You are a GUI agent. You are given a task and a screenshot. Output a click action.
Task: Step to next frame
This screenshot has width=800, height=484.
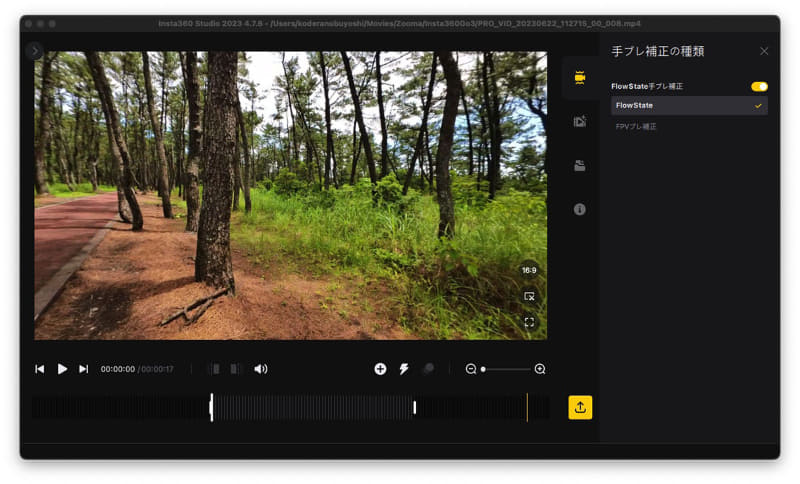click(x=84, y=369)
